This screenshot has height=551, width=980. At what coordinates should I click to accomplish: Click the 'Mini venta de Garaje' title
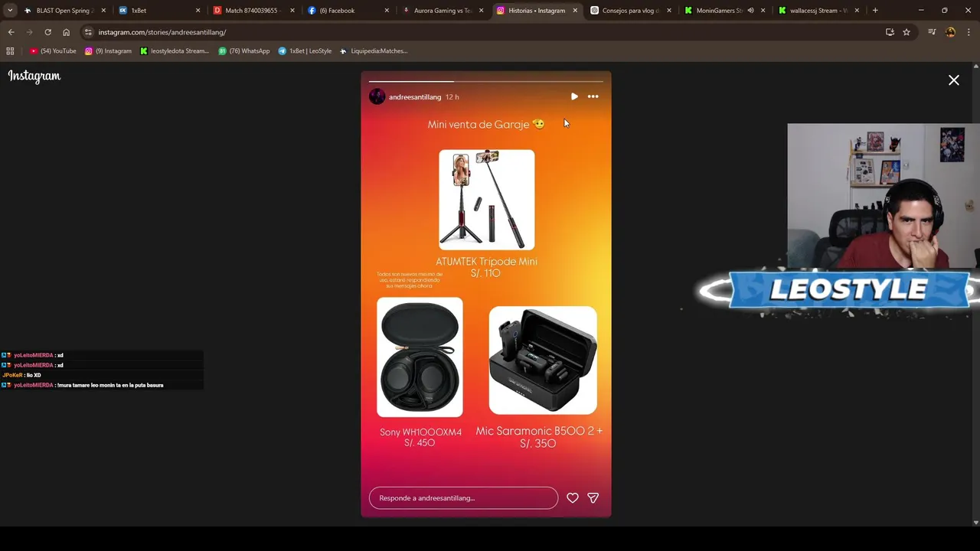486,124
